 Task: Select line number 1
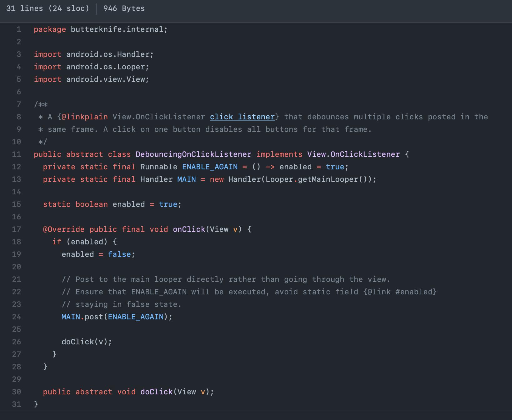coord(19,29)
